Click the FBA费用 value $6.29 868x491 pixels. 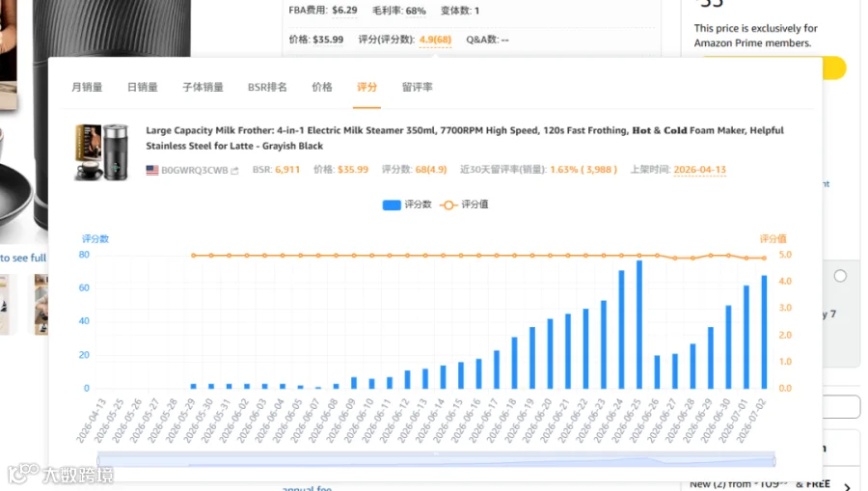[344, 10]
